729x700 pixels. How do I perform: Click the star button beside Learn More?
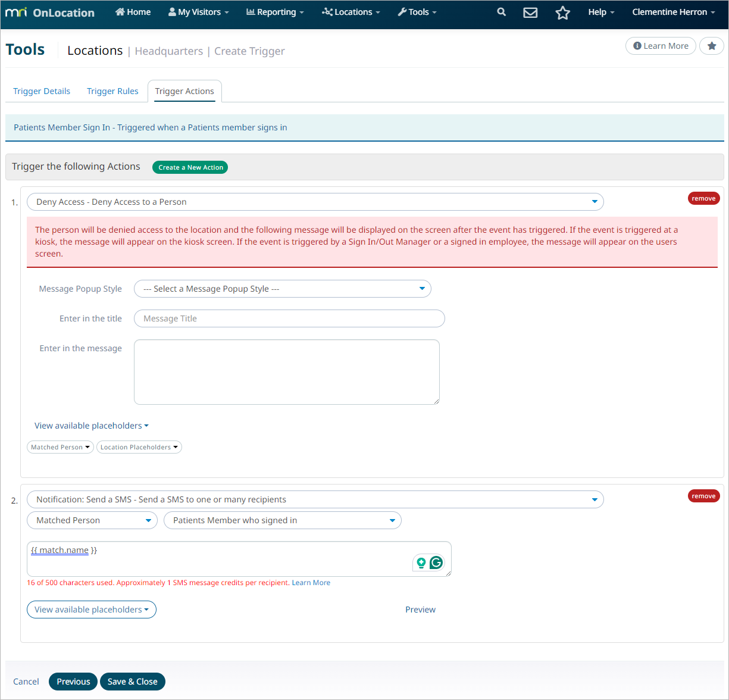click(711, 46)
